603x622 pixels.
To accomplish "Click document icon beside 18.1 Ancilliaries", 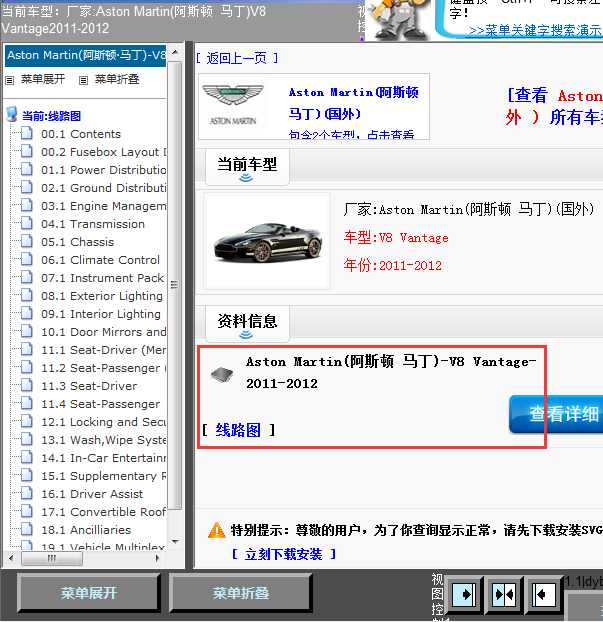I will click(27, 529).
